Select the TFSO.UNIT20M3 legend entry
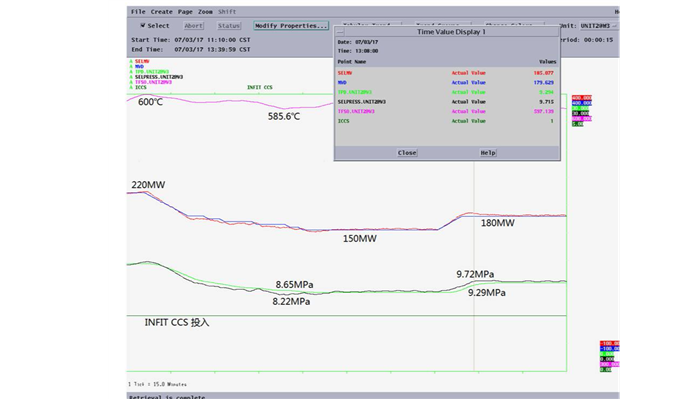This screenshot has width=698, height=399. click(x=153, y=82)
